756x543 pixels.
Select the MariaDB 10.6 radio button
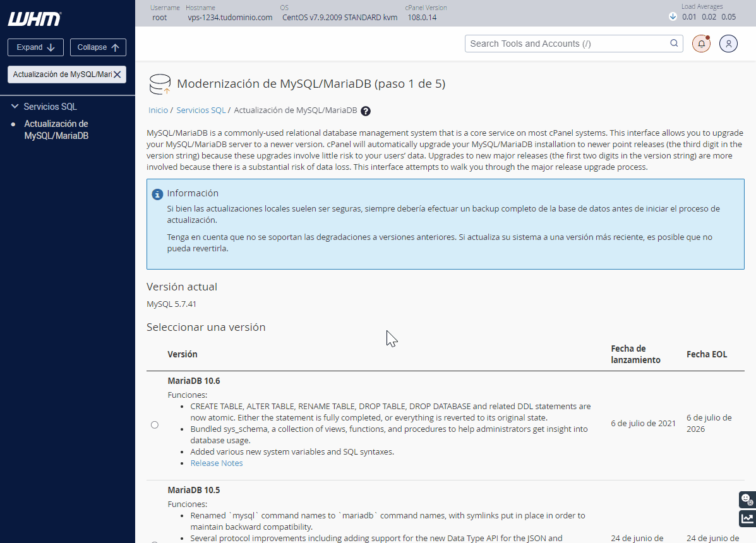(154, 425)
